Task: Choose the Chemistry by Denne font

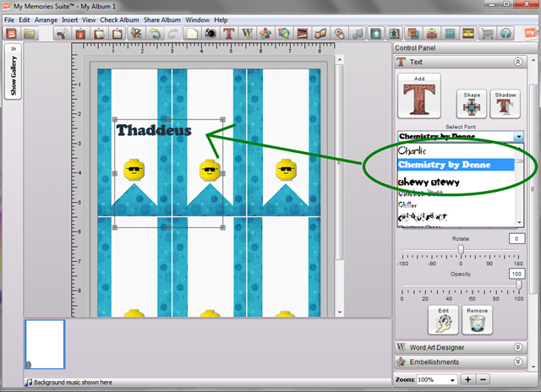Action: [456, 165]
